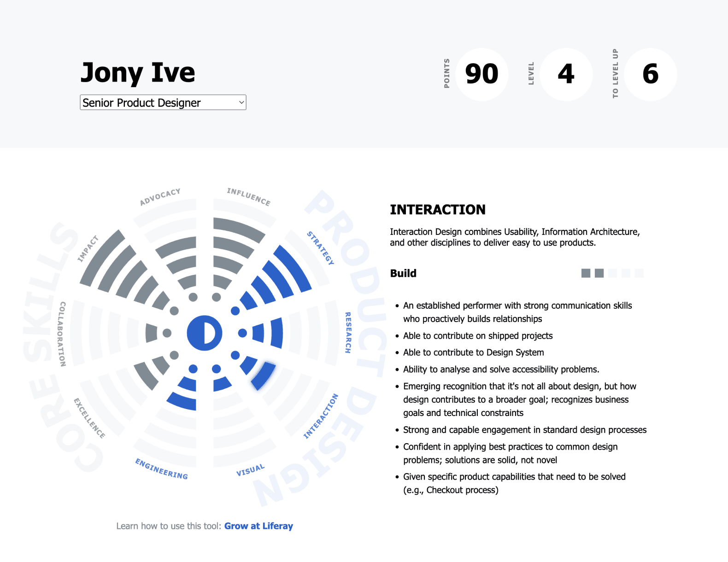The image size is (728, 562).
Task: Click the IMPACT segment label
Action: [88, 249]
